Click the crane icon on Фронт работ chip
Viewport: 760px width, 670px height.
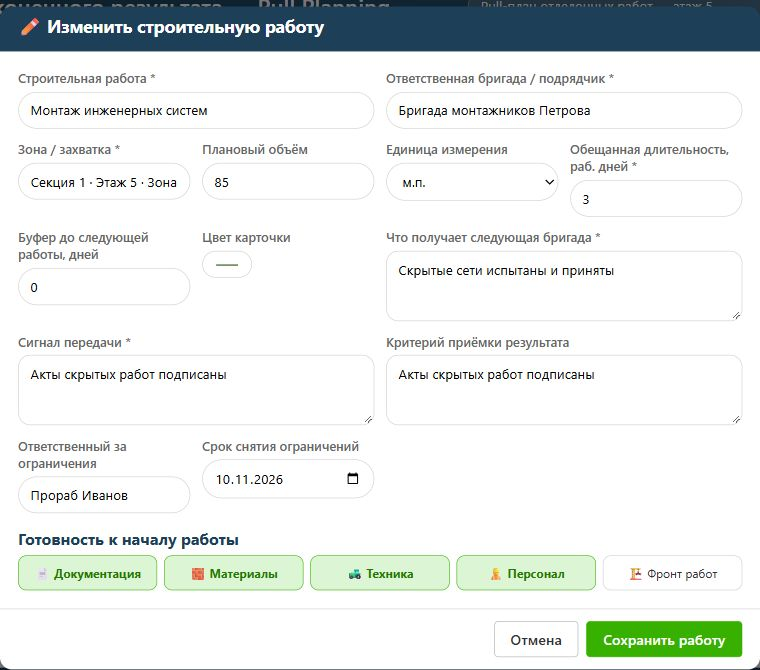point(635,574)
